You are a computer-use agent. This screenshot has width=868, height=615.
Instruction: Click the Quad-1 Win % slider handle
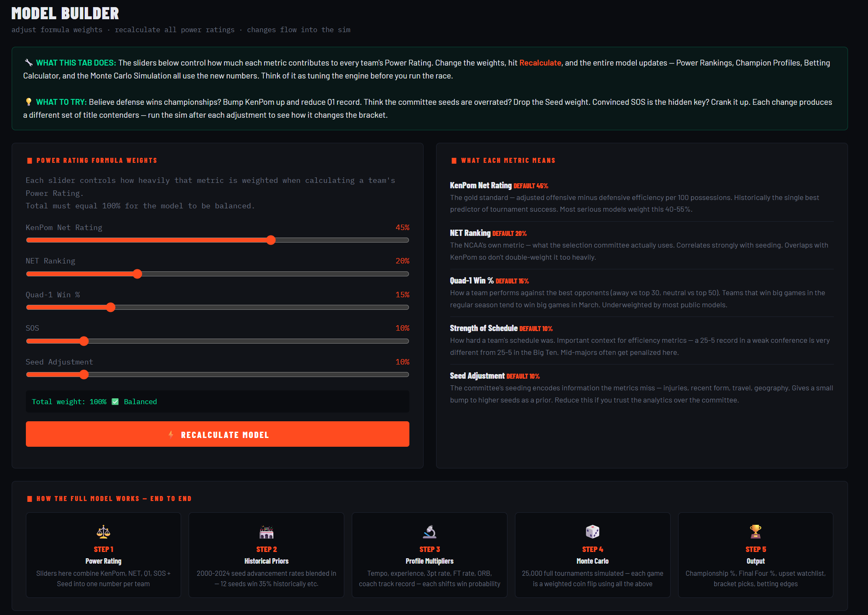pos(111,307)
